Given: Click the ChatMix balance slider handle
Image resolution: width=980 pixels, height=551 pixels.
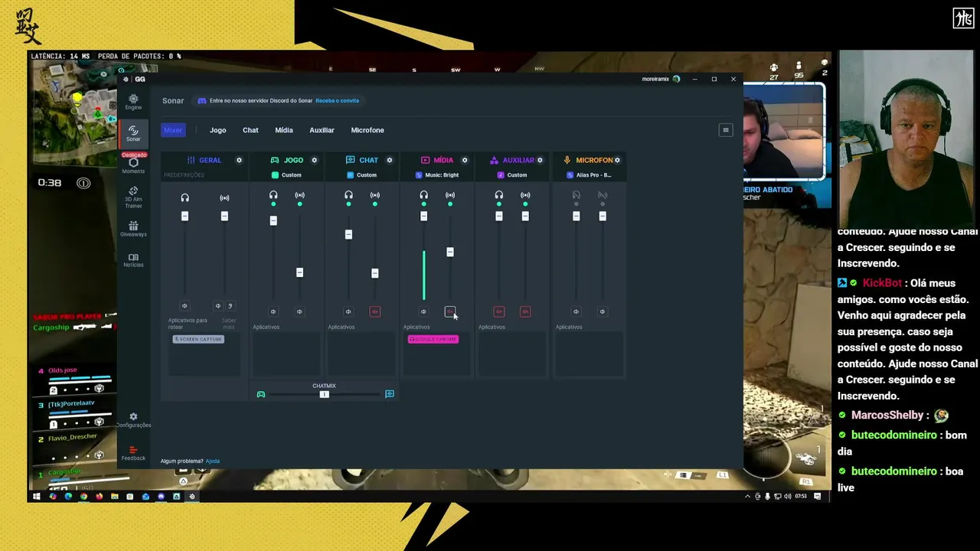Looking at the screenshot, I should pyautogui.click(x=324, y=394).
